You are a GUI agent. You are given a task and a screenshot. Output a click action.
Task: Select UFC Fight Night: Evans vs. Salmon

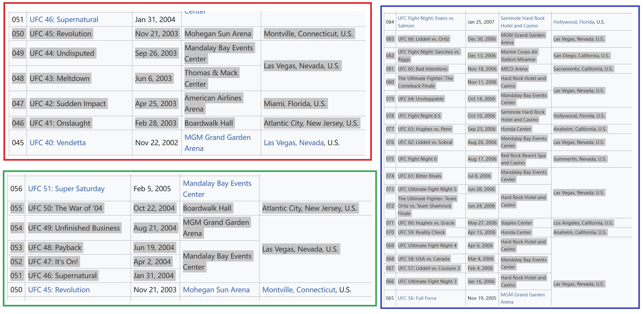(426, 22)
